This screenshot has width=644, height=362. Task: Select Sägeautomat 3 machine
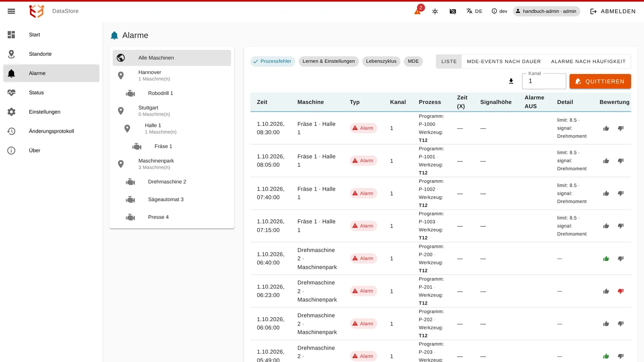pos(172,200)
